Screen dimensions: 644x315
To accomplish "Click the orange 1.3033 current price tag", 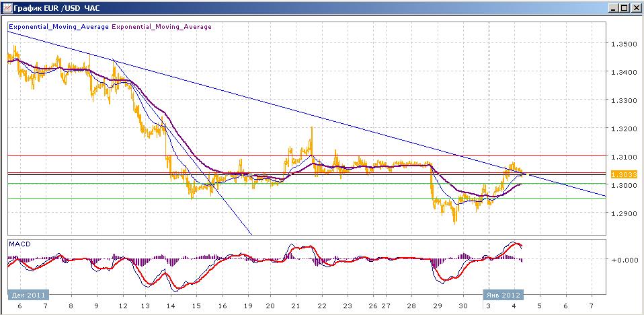I will pos(625,175).
